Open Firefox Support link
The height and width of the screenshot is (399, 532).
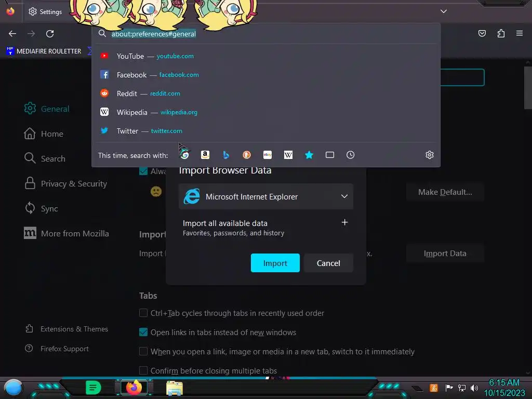click(57, 349)
